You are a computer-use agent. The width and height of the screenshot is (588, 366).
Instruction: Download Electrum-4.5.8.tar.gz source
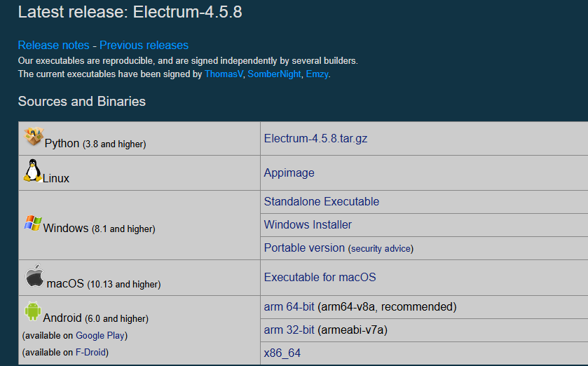[315, 138]
